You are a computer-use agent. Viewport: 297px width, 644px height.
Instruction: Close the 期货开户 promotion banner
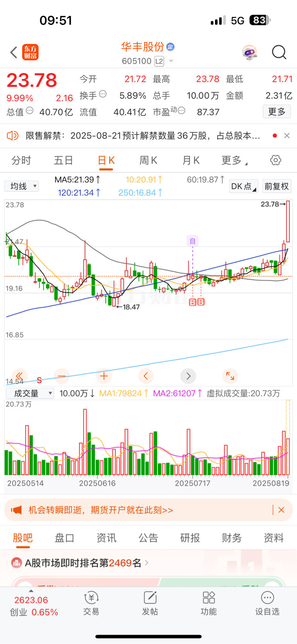282,510
